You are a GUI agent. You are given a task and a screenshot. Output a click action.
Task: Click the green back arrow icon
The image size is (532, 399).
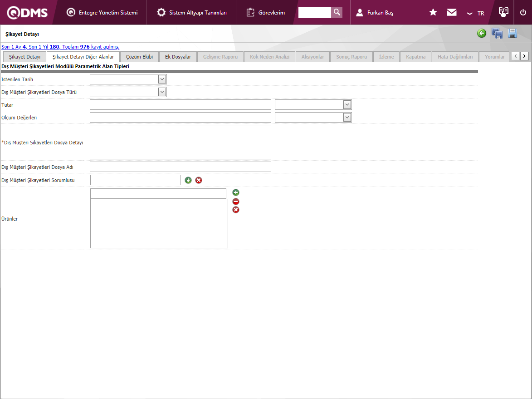tap(482, 33)
